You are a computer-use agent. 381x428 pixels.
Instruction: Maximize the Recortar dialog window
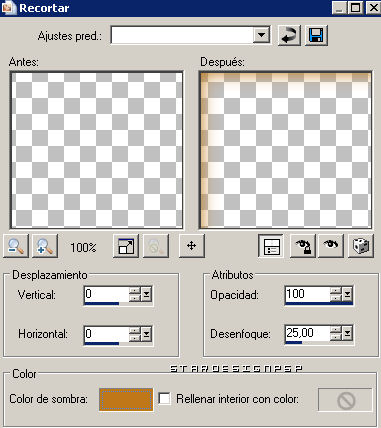pyautogui.click(x=355, y=8)
